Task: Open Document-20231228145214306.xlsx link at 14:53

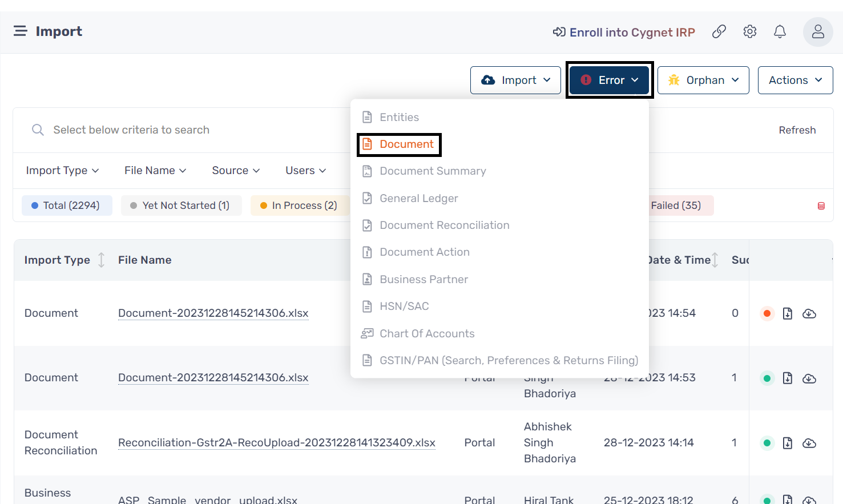Action: [x=213, y=378]
